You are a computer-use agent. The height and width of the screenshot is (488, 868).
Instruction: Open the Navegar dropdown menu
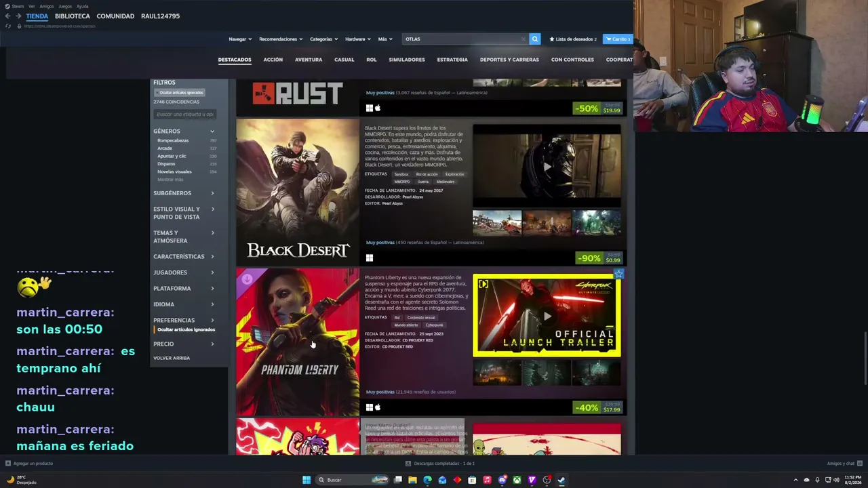[x=240, y=39]
